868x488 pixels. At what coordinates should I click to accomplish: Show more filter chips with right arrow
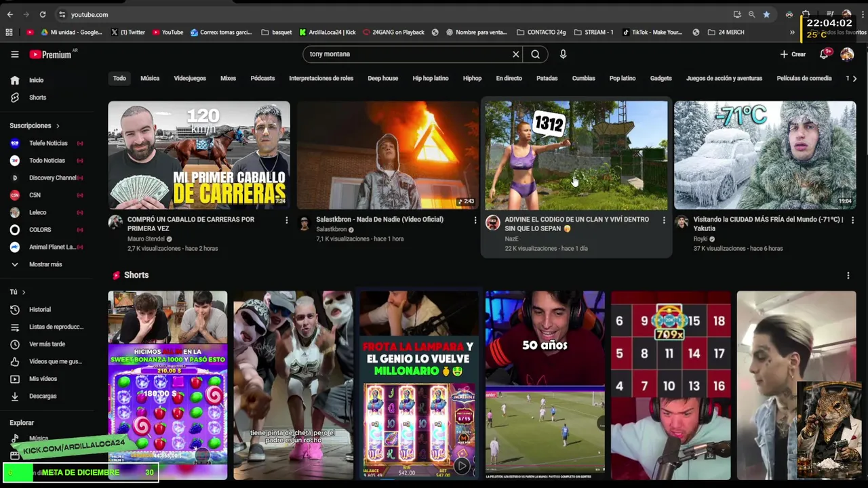pos(854,79)
